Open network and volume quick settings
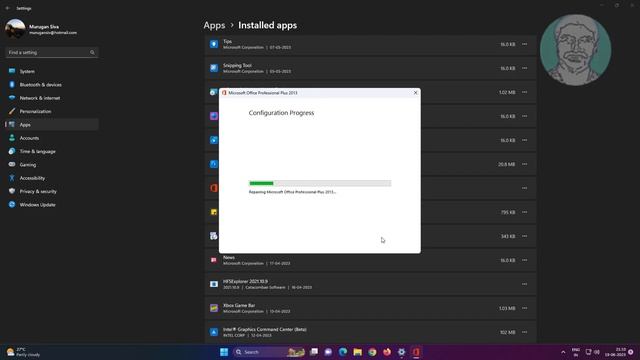This screenshot has height=360, width=640. [592, 352]
